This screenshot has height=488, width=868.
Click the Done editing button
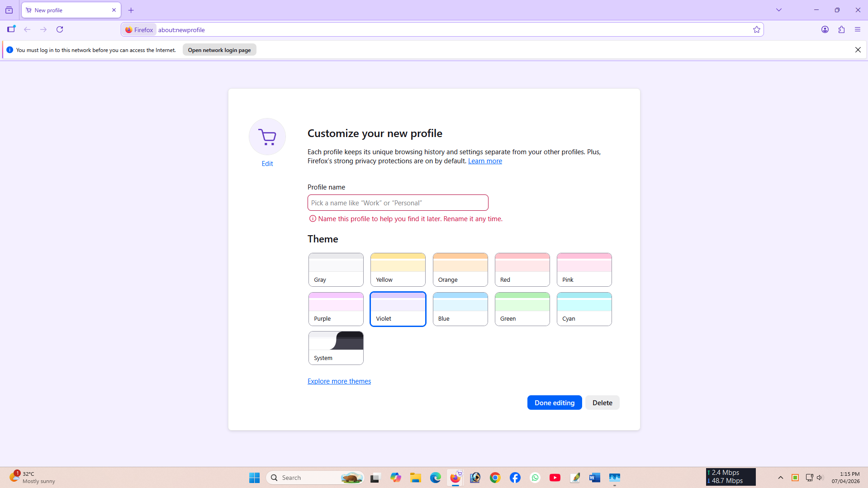click(554, 403)
